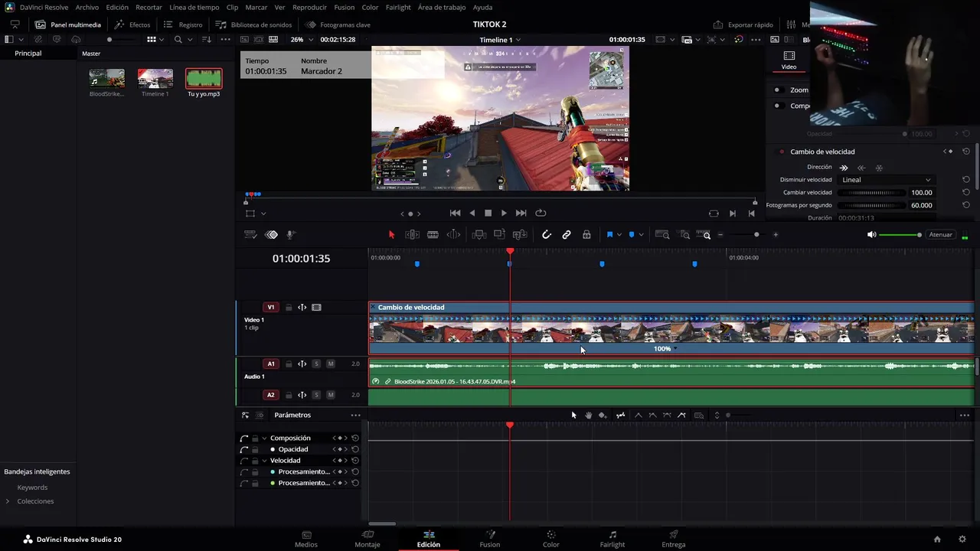Toggle timeline Snapping magnet icon
This screenshot has width=980, height=551.
tap(547, 235)
